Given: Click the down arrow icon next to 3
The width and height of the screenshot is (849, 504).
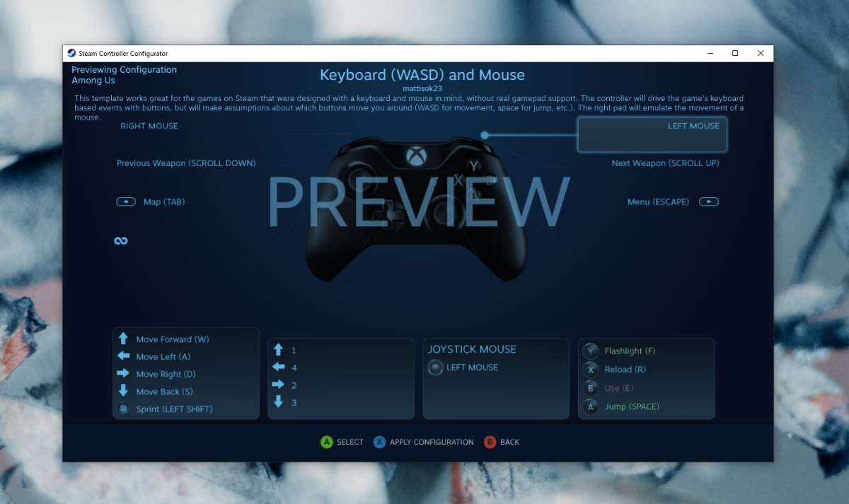Looking at the screenshot, I should tap(278, 402).
